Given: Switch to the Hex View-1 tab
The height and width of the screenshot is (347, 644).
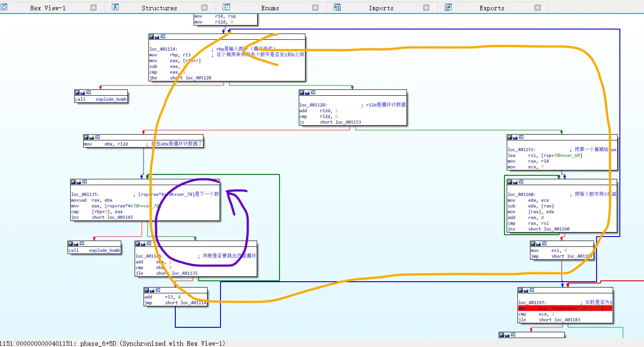Looking at the screenshot, I should 48,8.
